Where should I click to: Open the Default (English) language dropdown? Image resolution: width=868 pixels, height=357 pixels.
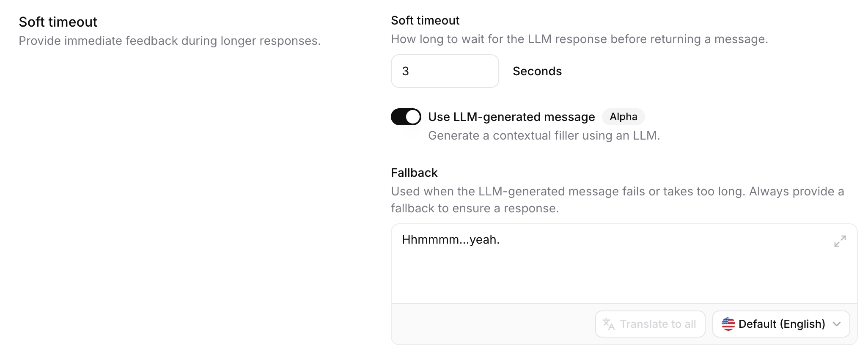780,324
